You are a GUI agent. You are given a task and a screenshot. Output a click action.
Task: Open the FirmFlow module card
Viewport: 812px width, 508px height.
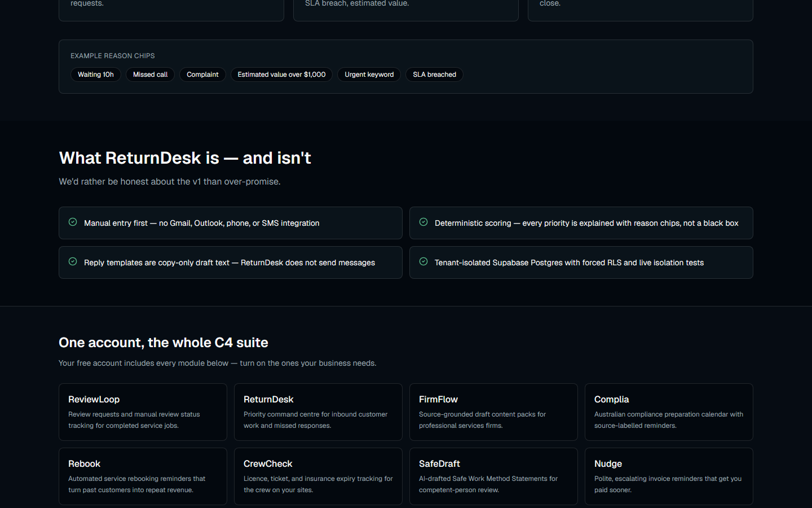click(493, 412)
